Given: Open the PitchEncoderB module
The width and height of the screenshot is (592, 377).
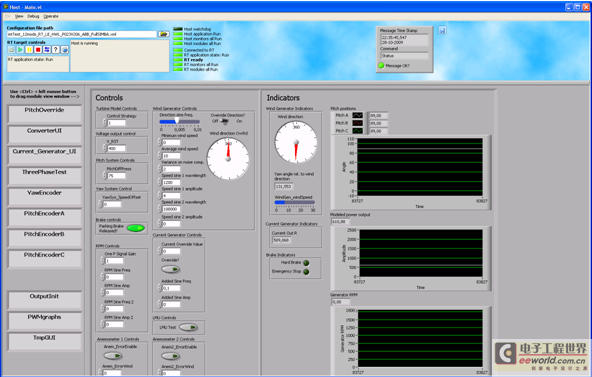Looking at the screenshot, I should point(45,238).
